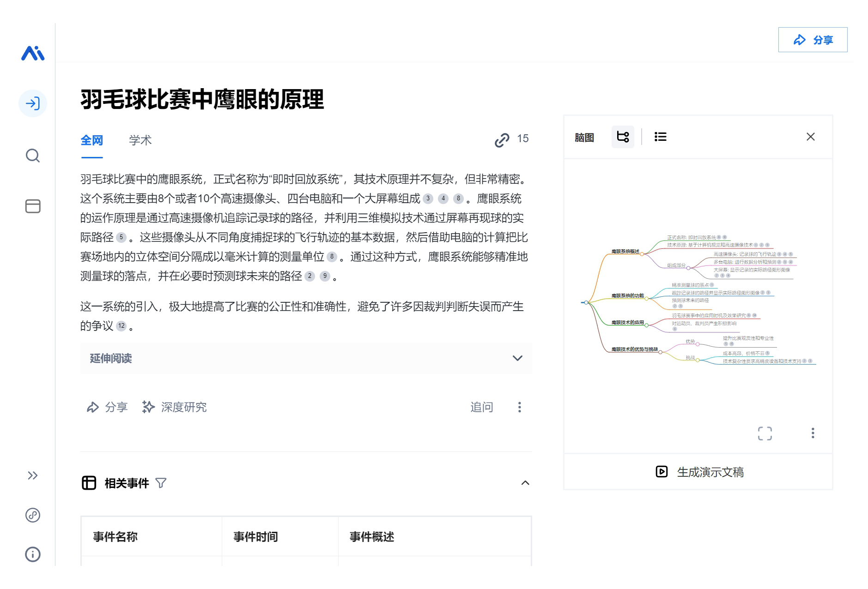Start 深度研究 deep research
Viewport: 868px width, 589px height.
coord(175,407)
